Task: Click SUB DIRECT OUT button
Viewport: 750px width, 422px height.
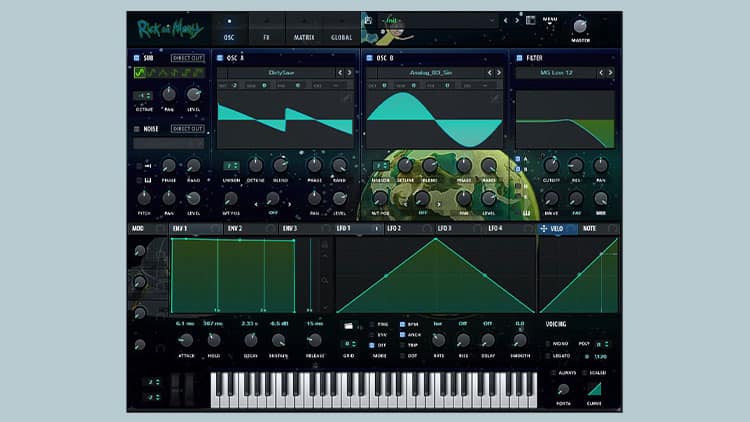Action: (188, 58)
